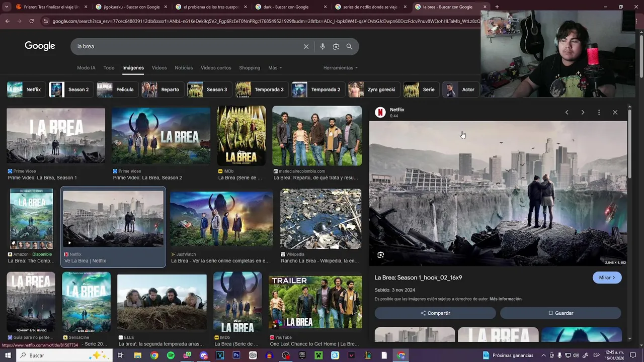Click the Google logo
Image resolution: width=644 pixels, height=362 pixels.
pos(40,46)
